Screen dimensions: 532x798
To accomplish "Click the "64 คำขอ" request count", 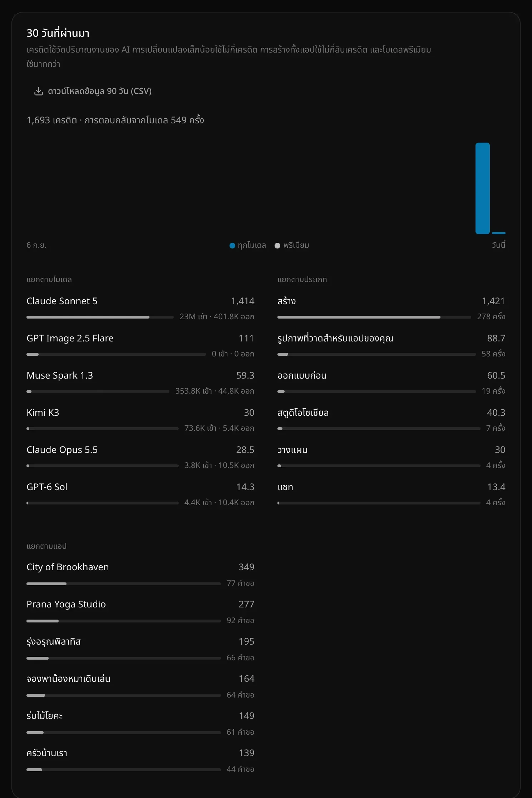I will click(x=241, y=695).
